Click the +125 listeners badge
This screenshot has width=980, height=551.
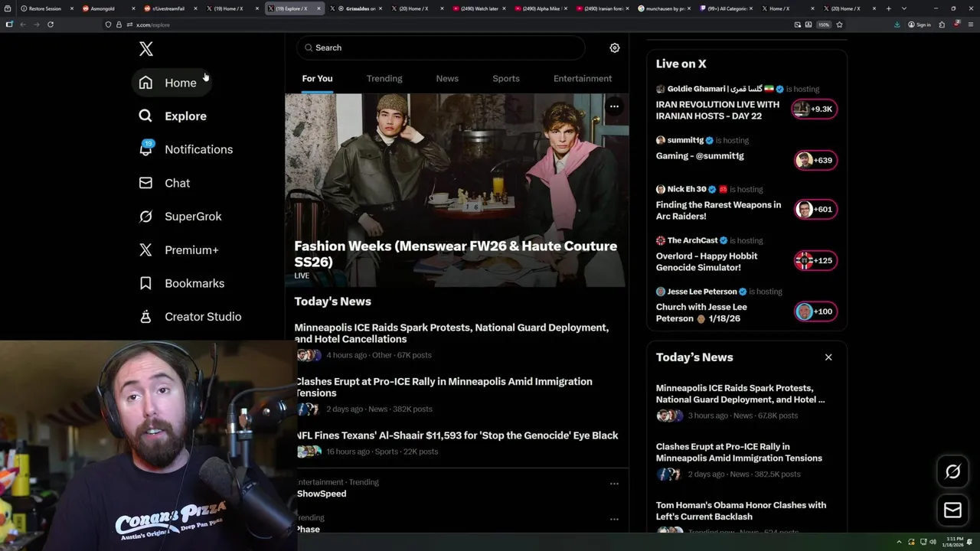coord(815,260)
